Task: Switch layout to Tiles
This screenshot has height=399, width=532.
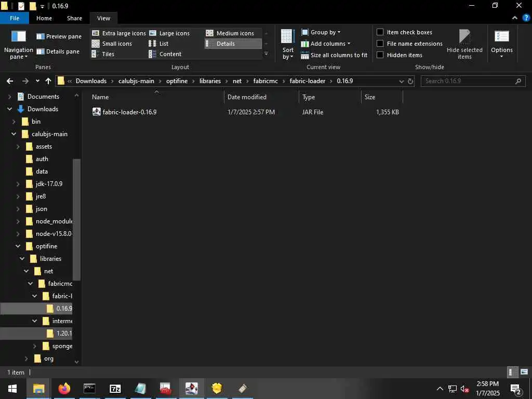Action: pos(103,54)
